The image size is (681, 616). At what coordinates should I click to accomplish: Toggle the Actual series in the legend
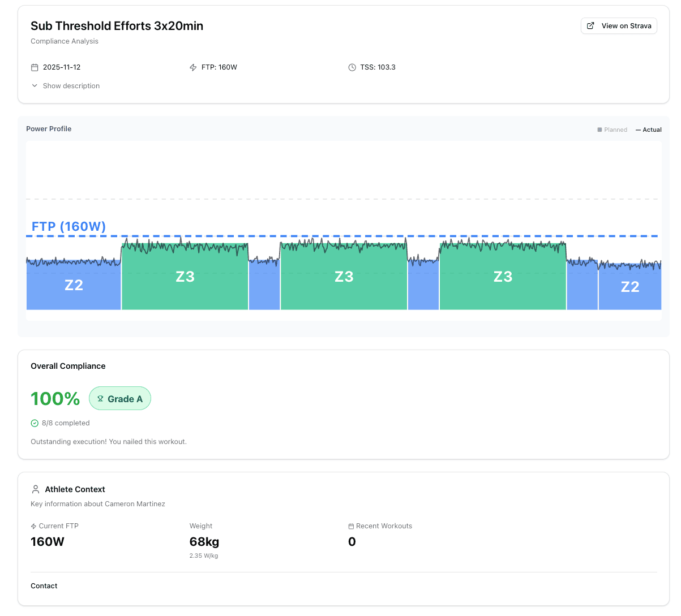point(648,130)
